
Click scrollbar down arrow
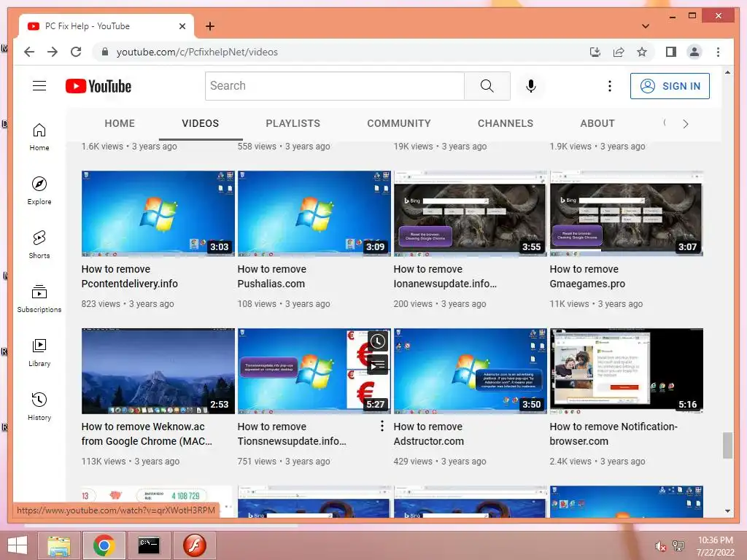point(727,511)
